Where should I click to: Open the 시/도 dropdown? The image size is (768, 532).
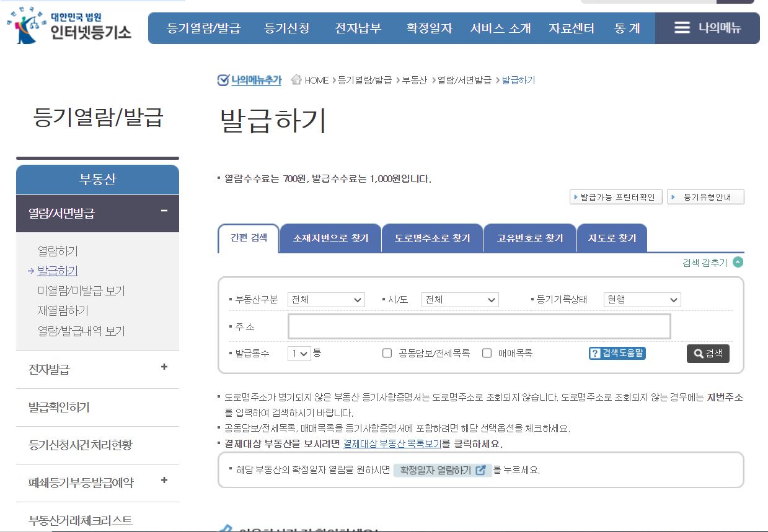point(460,300)
